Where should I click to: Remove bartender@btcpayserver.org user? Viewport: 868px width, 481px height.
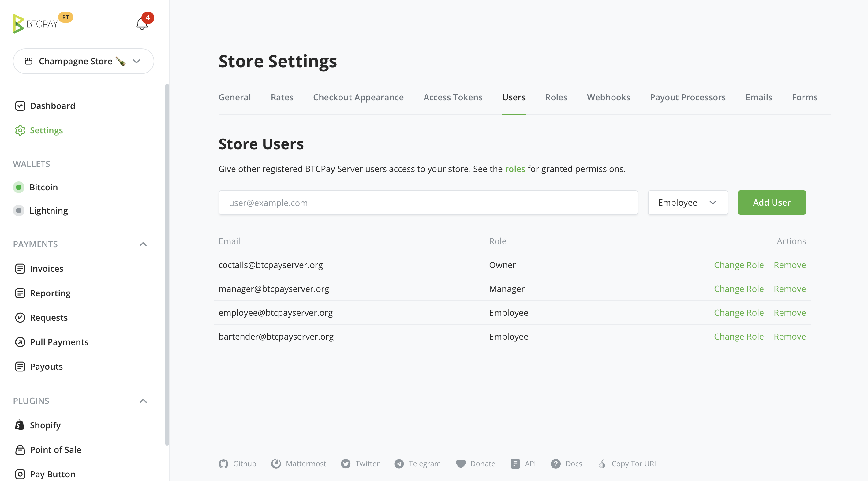click(790, 337)
